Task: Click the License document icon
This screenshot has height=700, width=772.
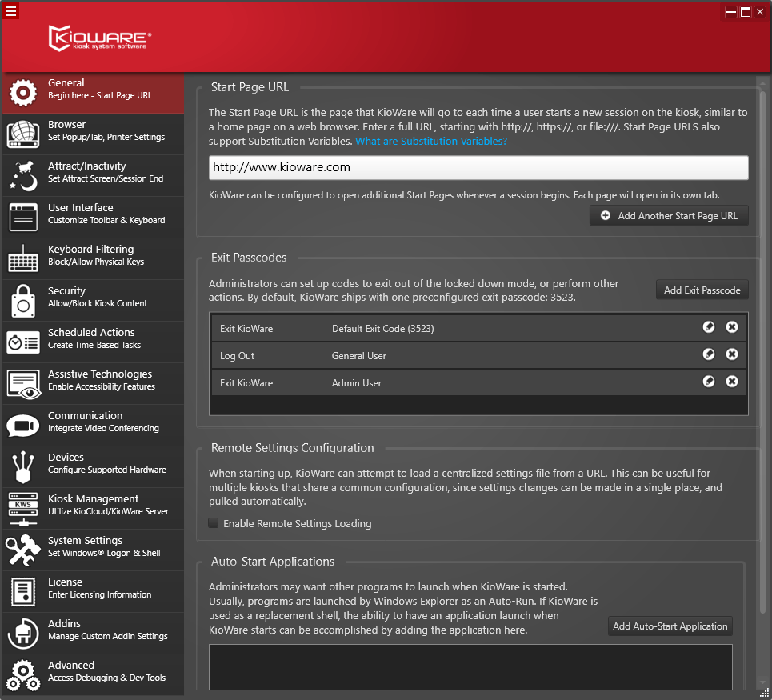Action: 23,592
